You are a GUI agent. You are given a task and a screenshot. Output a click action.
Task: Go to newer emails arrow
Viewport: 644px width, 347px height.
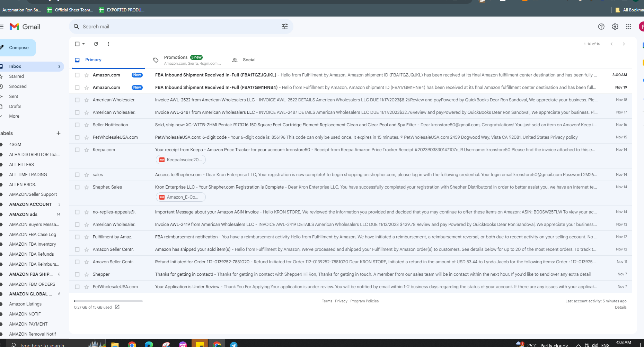tap(612, 44)
